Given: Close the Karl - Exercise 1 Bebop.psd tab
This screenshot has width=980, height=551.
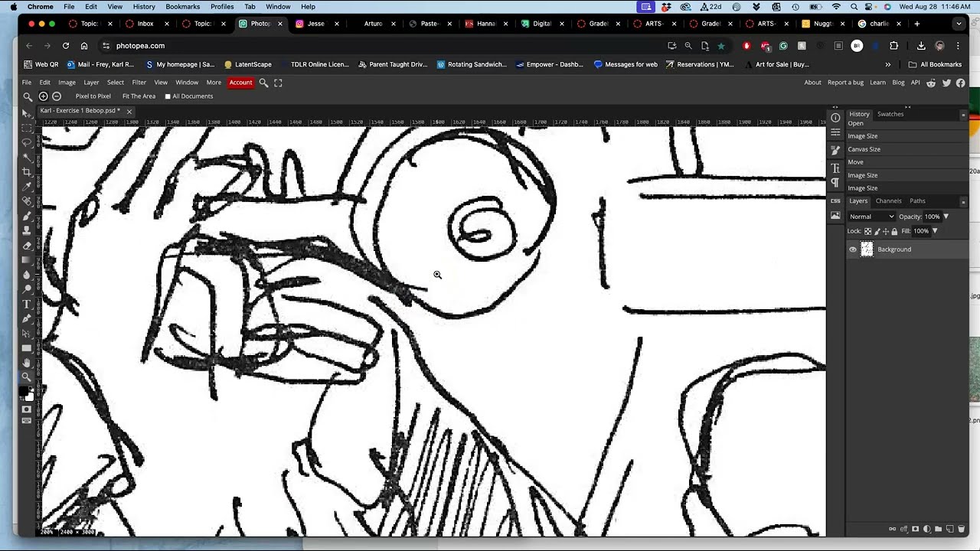Looking at the screenshot, I should (x=129, y=111).
